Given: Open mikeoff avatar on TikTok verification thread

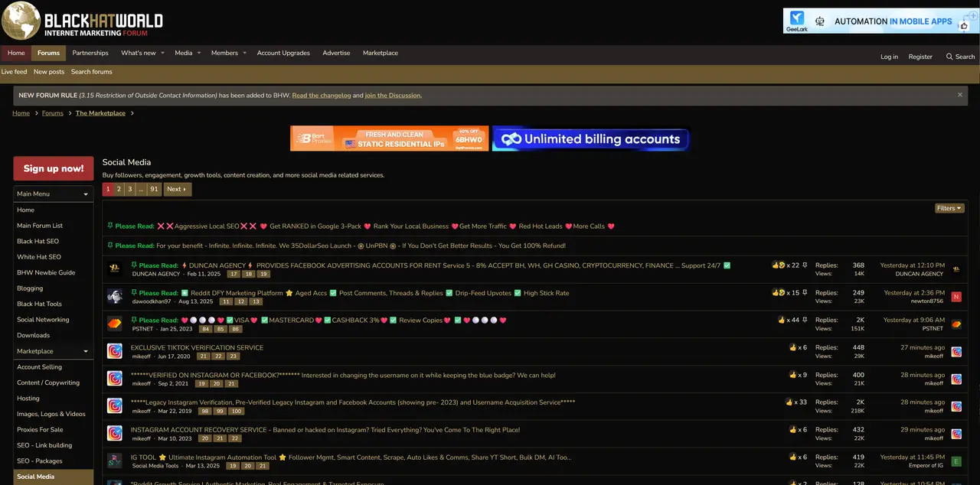Looking at the screenshot, I should click(114, 352).
